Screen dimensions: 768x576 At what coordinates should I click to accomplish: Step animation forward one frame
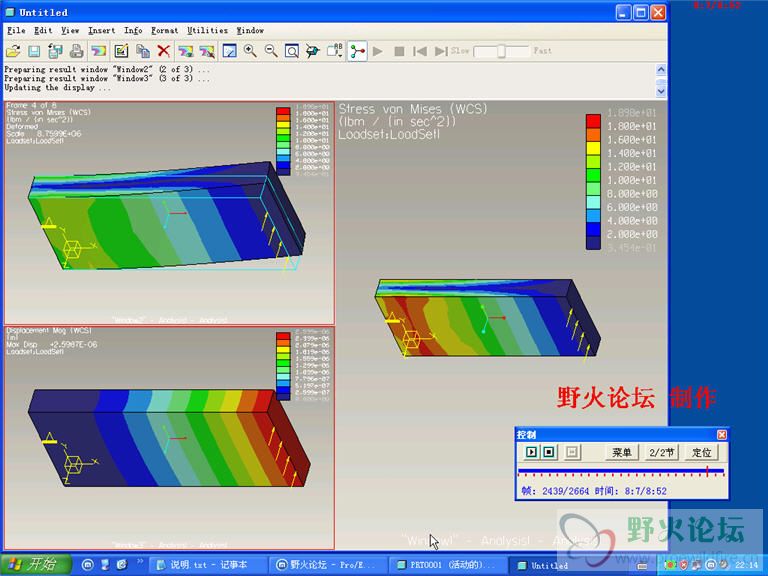441,51
